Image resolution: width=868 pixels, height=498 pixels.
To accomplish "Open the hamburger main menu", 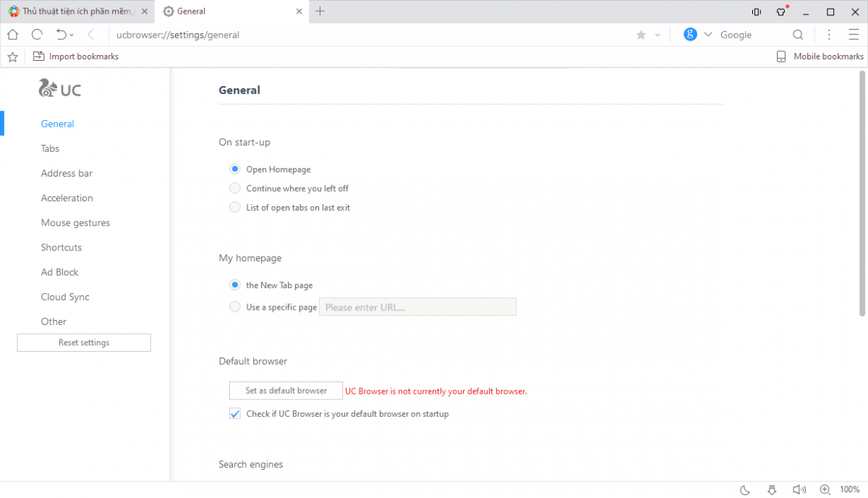I will pyautogui.click(x=854, y=35).
